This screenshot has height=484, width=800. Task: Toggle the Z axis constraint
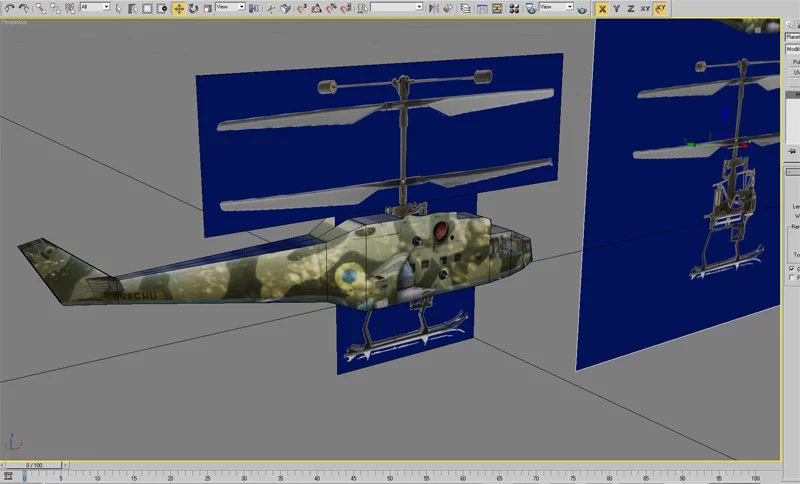tap(630, 8)
